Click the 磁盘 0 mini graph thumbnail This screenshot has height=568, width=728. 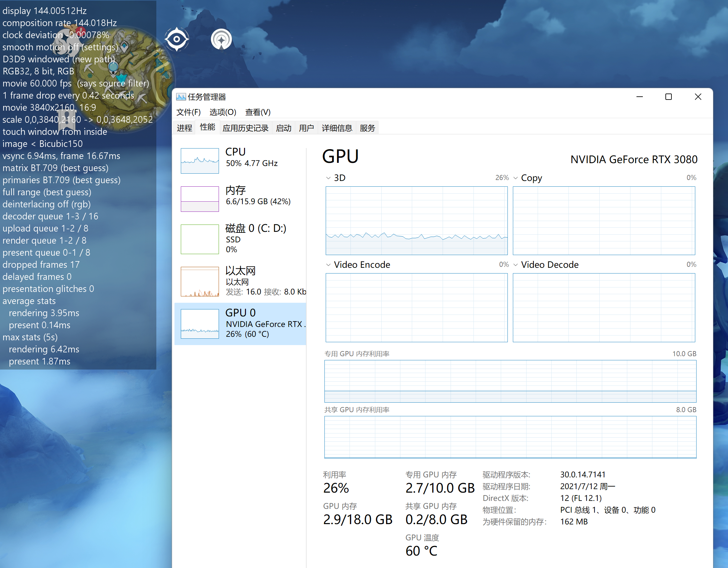(x=200, y=239)
